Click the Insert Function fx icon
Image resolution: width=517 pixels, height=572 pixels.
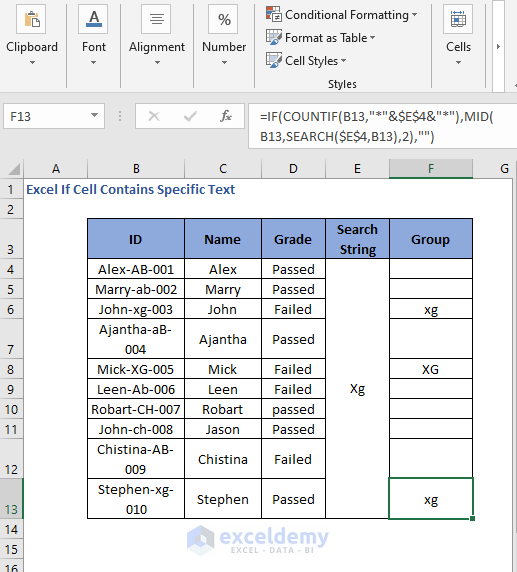tap(226, 116)
